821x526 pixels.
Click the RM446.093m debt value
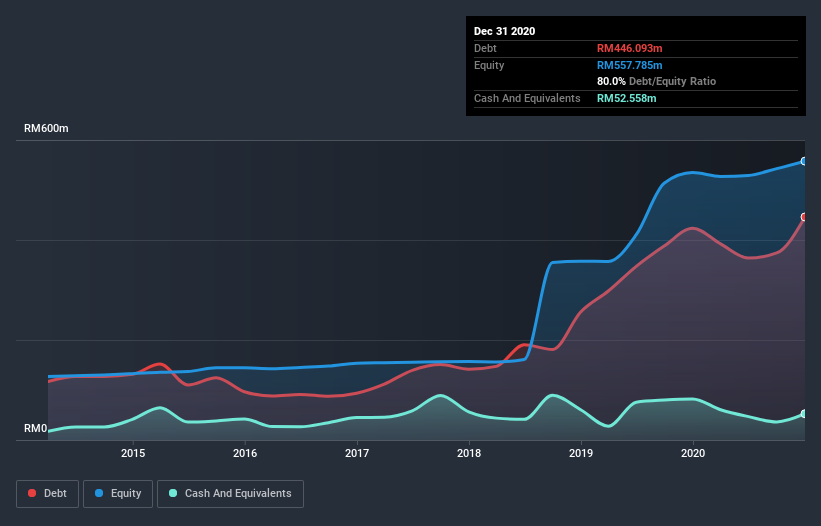pos(629,49)
